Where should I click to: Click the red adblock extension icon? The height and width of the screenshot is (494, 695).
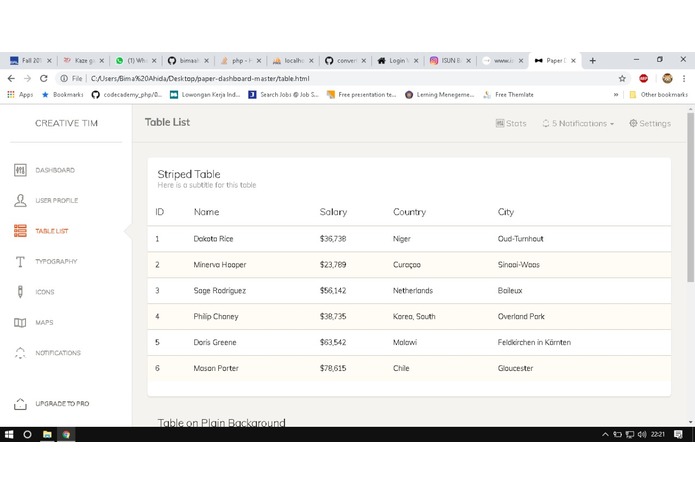pyautogui.click(x=644, y=78)
